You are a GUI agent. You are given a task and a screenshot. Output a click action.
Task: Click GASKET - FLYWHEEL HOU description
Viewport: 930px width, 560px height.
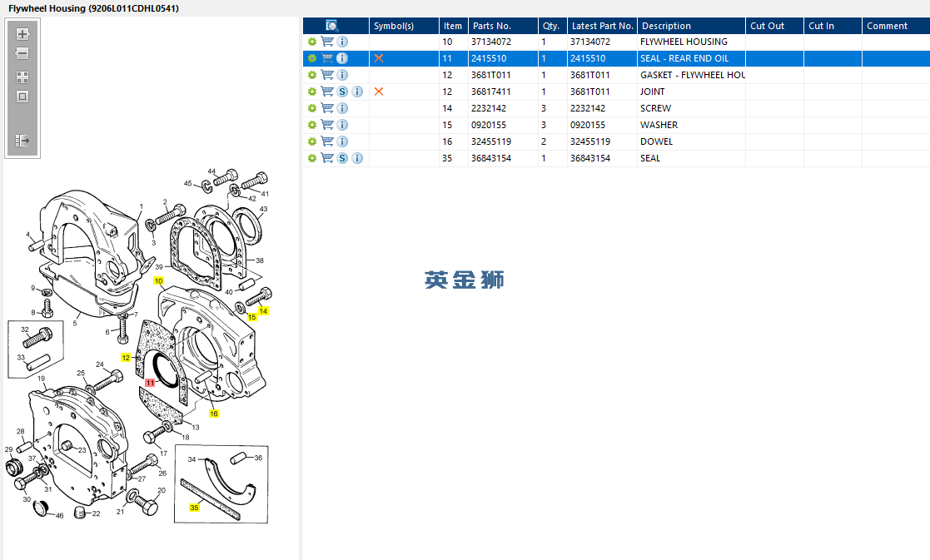point(691,75)
